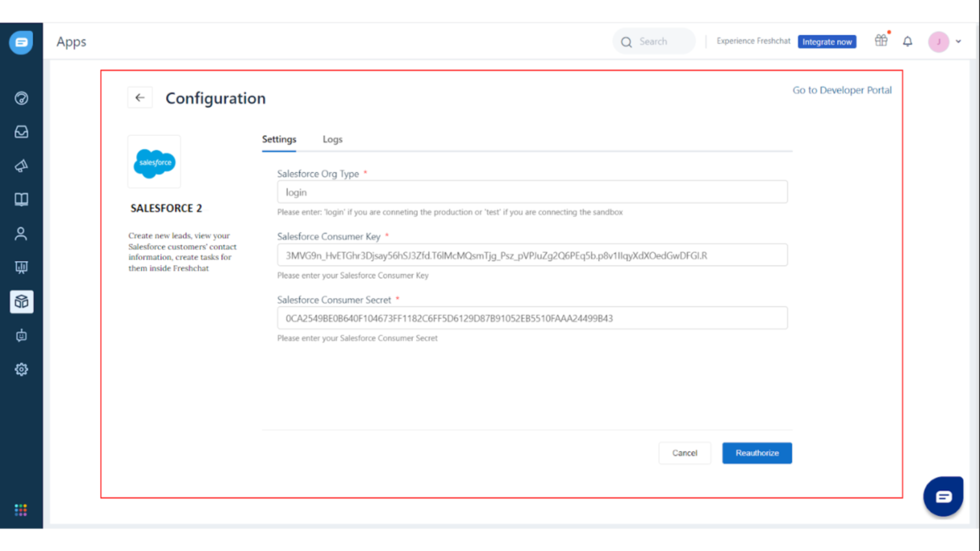Navigate back with the arrow button
The height and width of the screenshot is (551, 980).
140,97
